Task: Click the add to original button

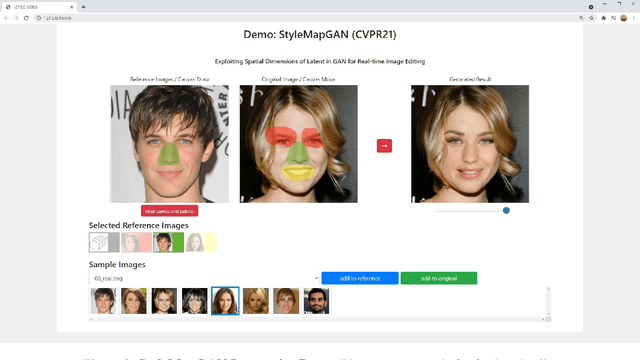Action: coord(439,278)
